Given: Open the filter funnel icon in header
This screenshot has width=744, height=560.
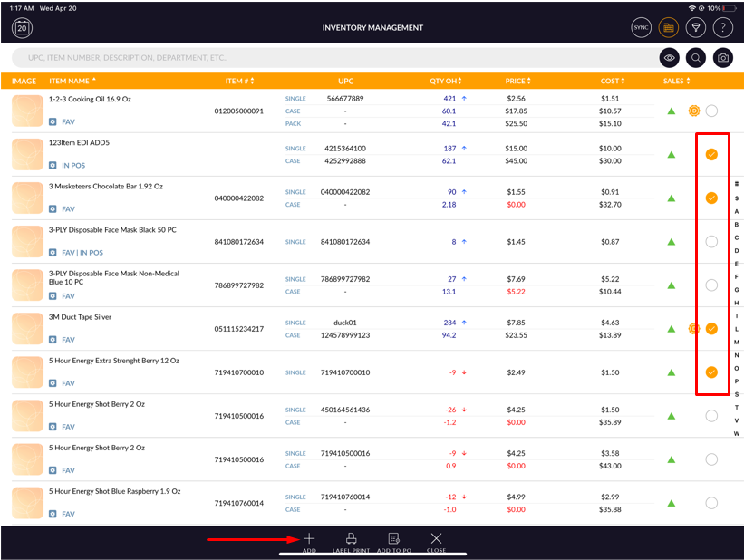Looking at the screenshot, I should click(696, 28).
